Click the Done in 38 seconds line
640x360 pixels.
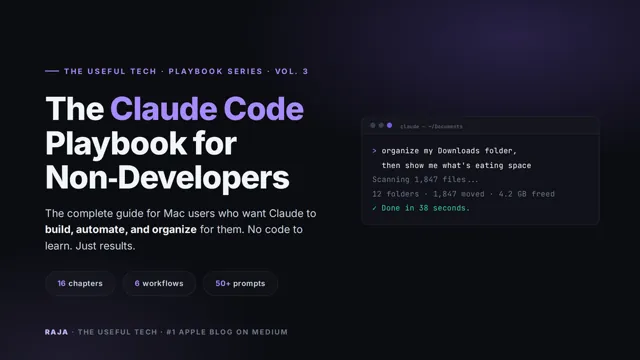pyautogui.click(x=425, y=208)
